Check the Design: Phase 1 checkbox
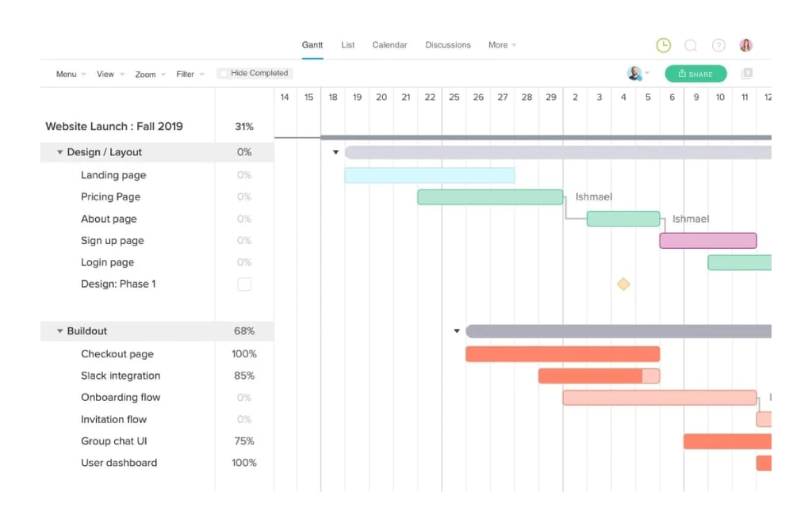Image resolution: width=812 pixels, height=523 pixels. point(244,284)
